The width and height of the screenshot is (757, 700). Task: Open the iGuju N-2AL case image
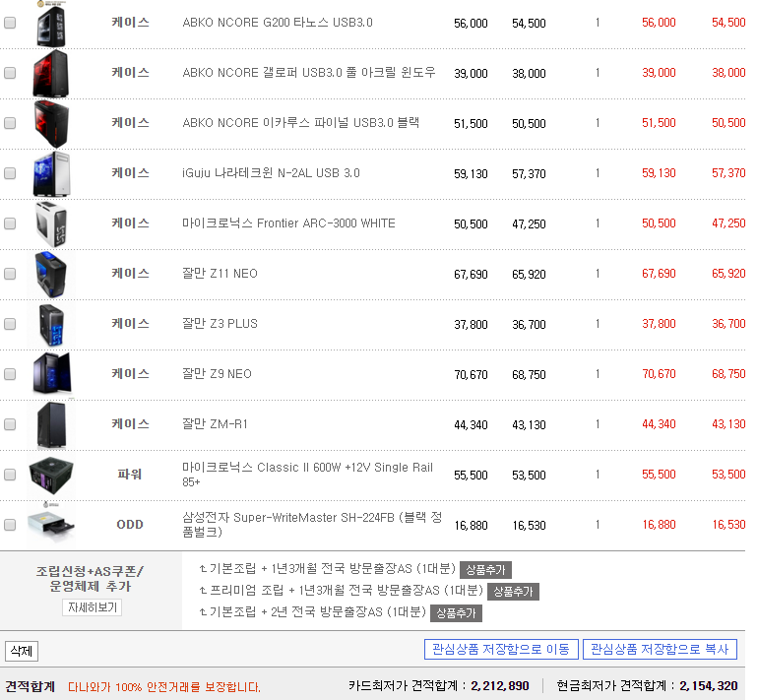coord(51,174)
